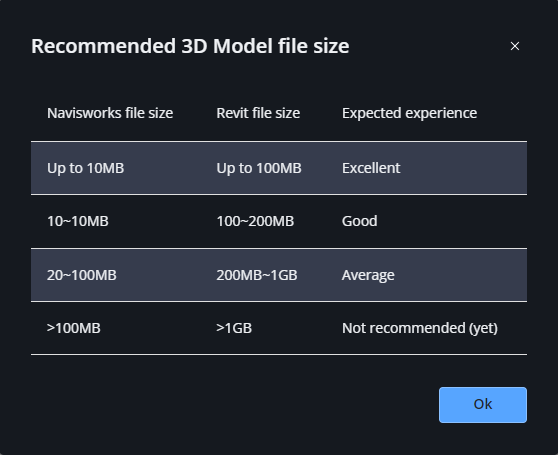Click the word Recommended in the title
The height and width of the screenshot is (455, 558).
click(x=104, y=46)
